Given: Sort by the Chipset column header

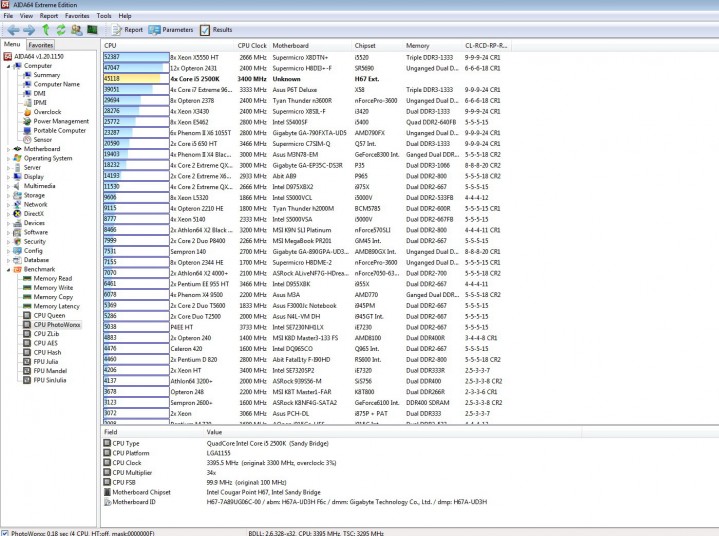Looking at the screenshot, I should pyautogui.click(x=377, y=45).
